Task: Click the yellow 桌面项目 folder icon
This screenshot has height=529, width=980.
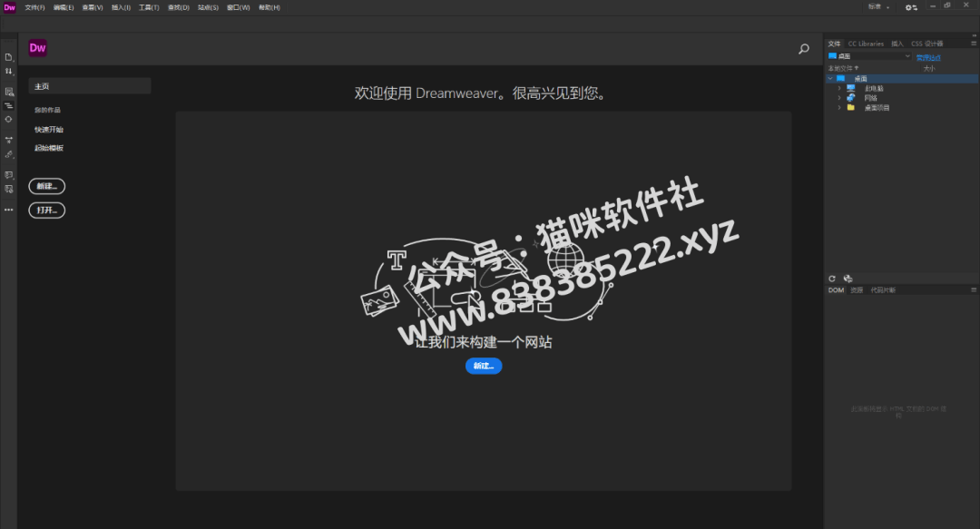Action: click(850, 108)
